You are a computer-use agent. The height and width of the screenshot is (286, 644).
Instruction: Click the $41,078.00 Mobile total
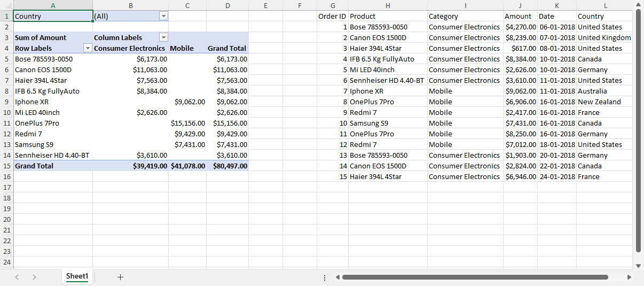point(187,166)
